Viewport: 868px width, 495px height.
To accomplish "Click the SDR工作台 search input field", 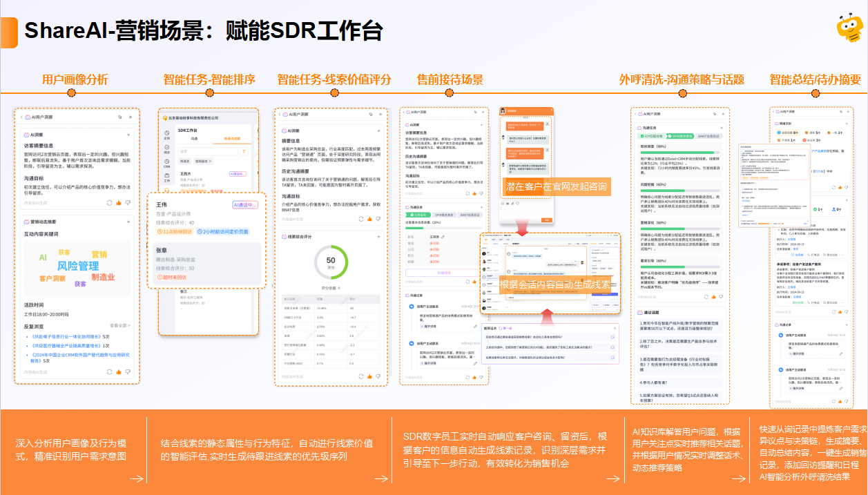I will tap(207, 151).
